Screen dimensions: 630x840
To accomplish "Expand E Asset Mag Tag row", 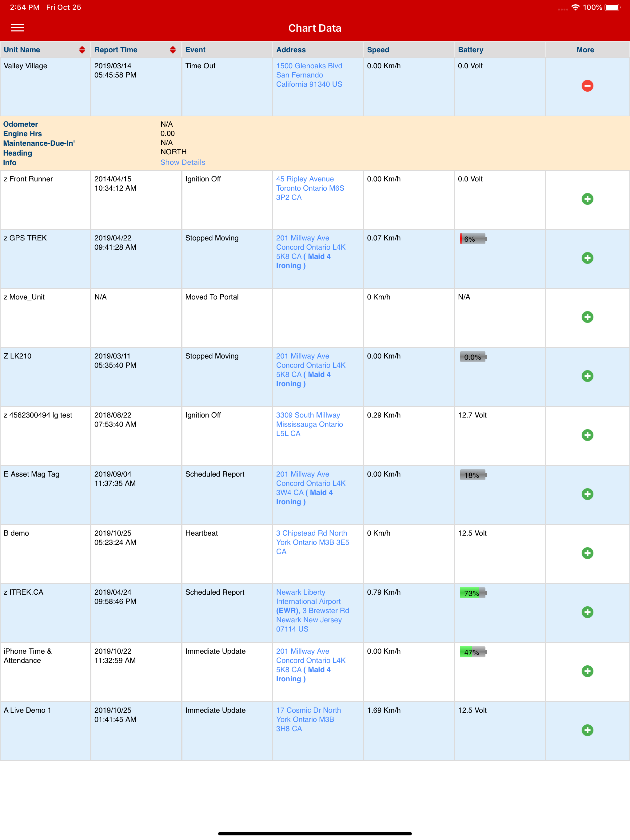I will pyautogui.click(x=587, y=494).
